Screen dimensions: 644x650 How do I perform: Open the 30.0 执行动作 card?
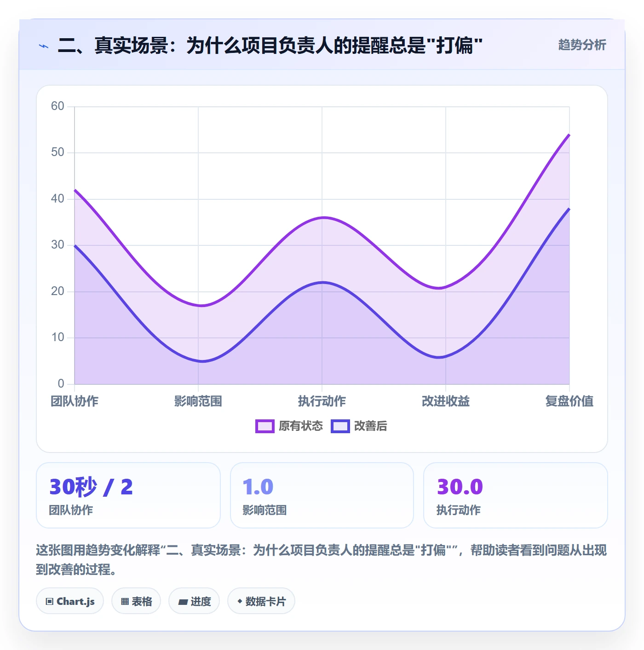(x=516, y=495)
